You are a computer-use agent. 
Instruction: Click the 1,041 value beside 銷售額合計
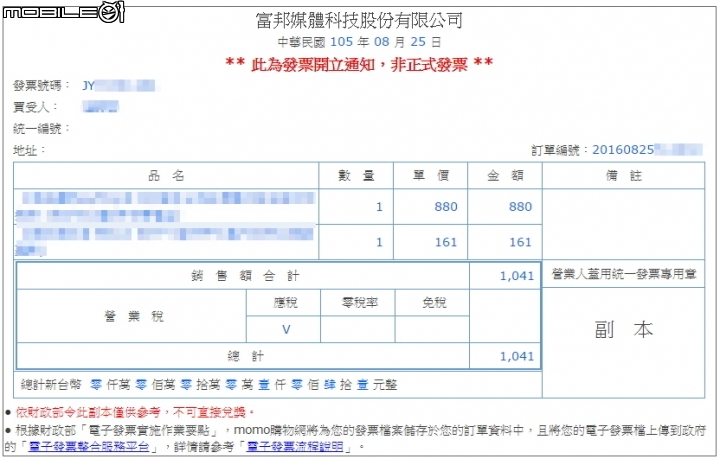517,276
